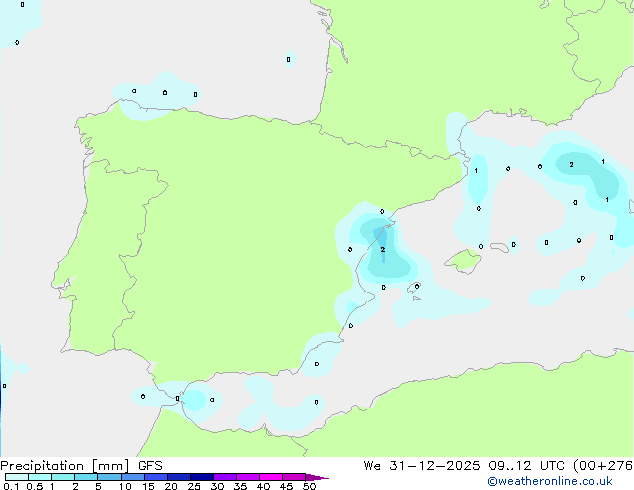The height and width of the screenshot is (490, 634).
Task: Click the lightest cyan 0.1–0.5 legend swatch
Action: [x=17, y=477]
